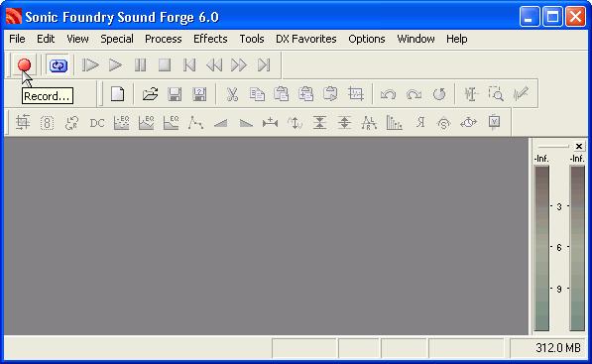Click the Open folder icon
592x364 pixels.
pos(151,93)
